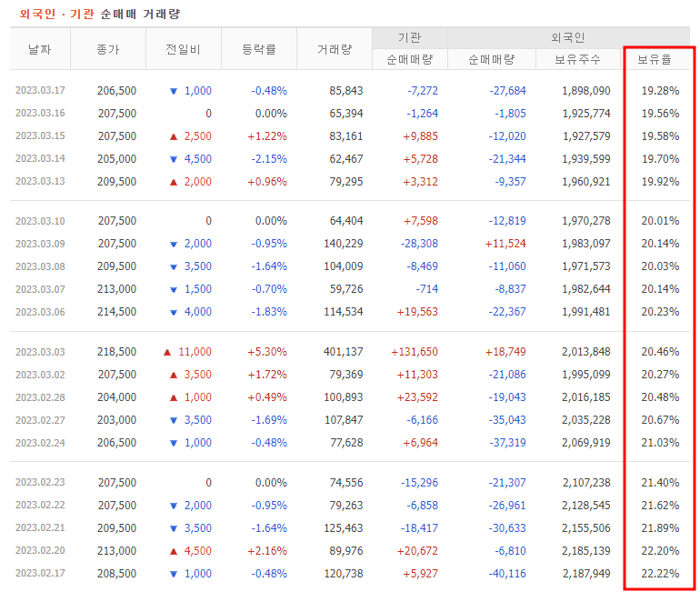Screen dimensions: 700x592
Task: Select the date 2023.02.28
Action: 40,397
